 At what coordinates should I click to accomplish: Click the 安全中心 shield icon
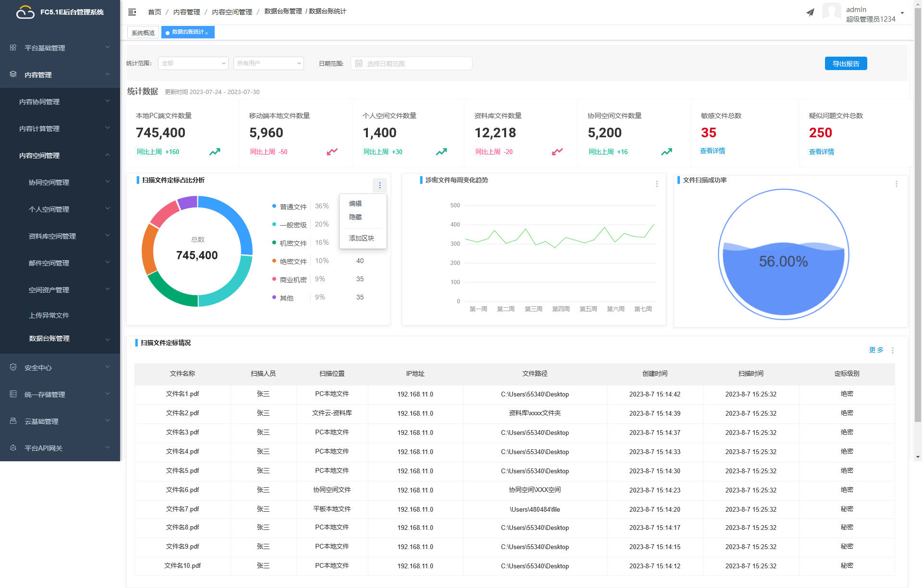pyautogui.click(x=13, y=367)
